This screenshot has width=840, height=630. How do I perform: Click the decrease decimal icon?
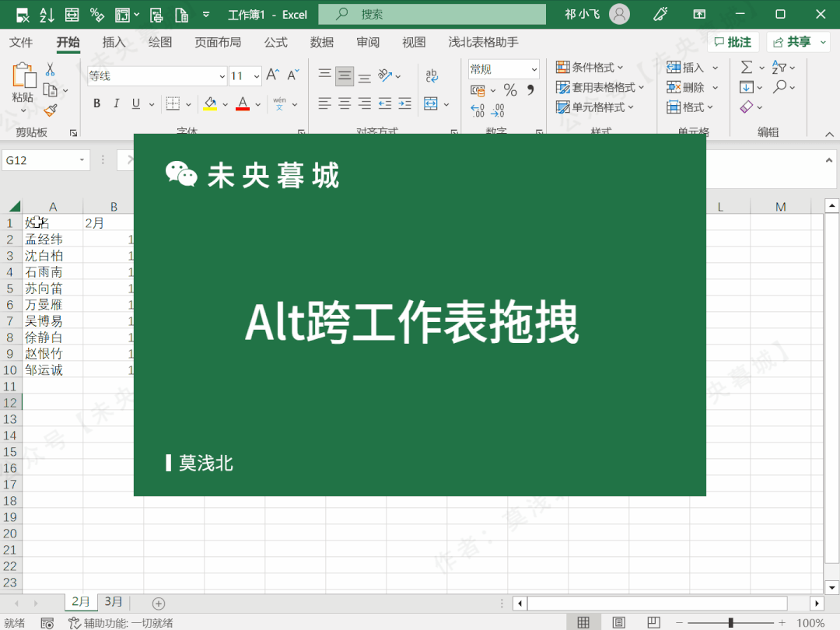point(497,109)
